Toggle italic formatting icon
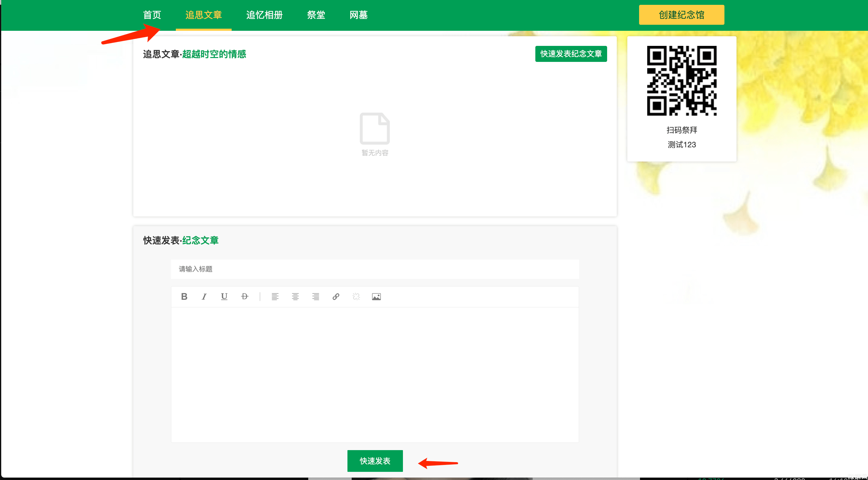The height and width of the screenshot is (480, 868). (204, 296)
